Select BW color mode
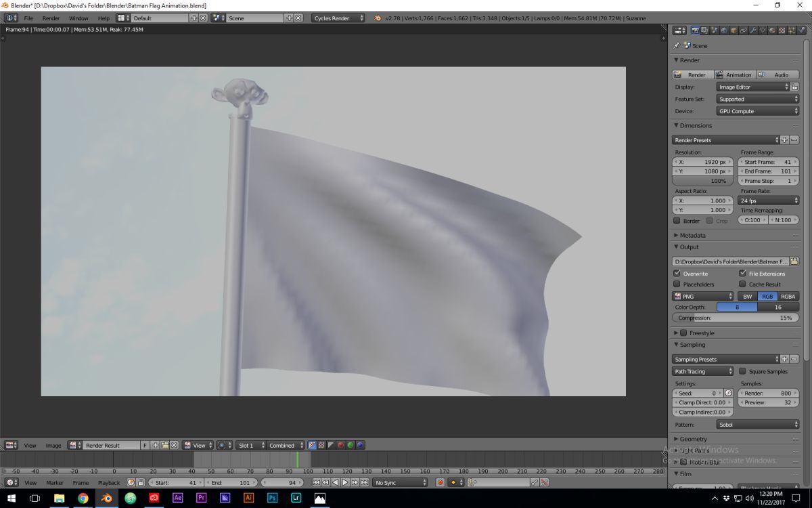 point(747,296)
